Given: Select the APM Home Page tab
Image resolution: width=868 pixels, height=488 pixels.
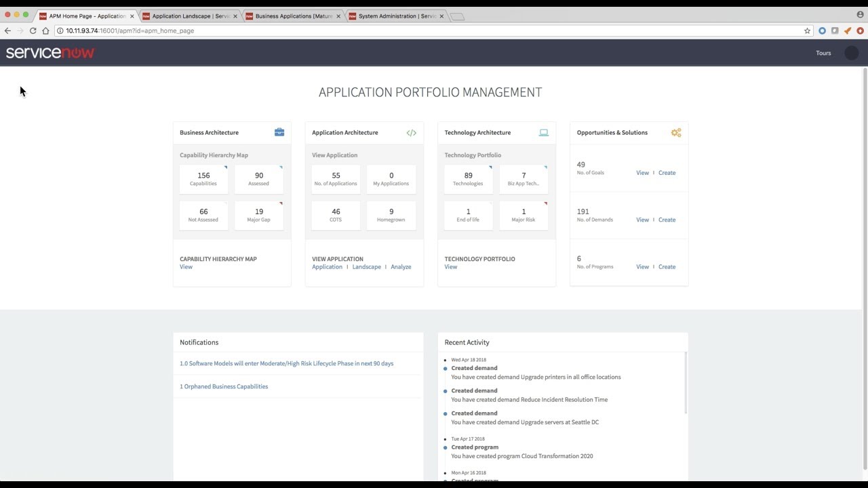Looking at the screenshot, I should click(86, 16).
